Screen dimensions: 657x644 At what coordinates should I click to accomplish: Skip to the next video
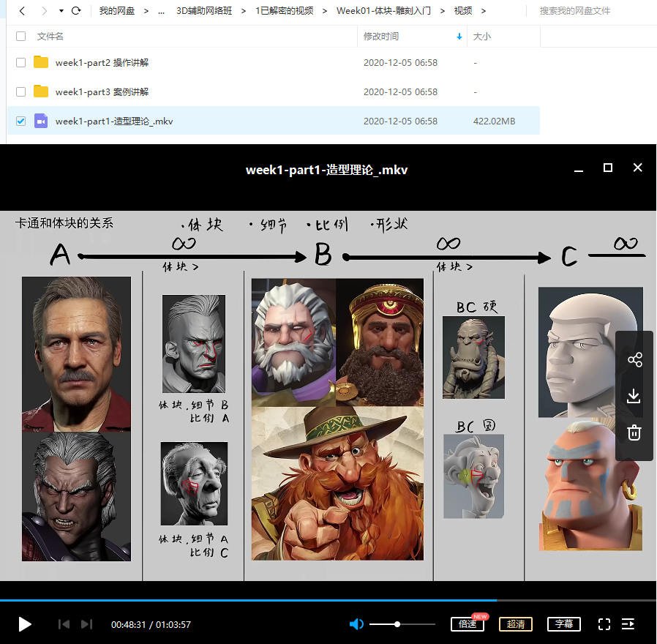click(86, 624)
